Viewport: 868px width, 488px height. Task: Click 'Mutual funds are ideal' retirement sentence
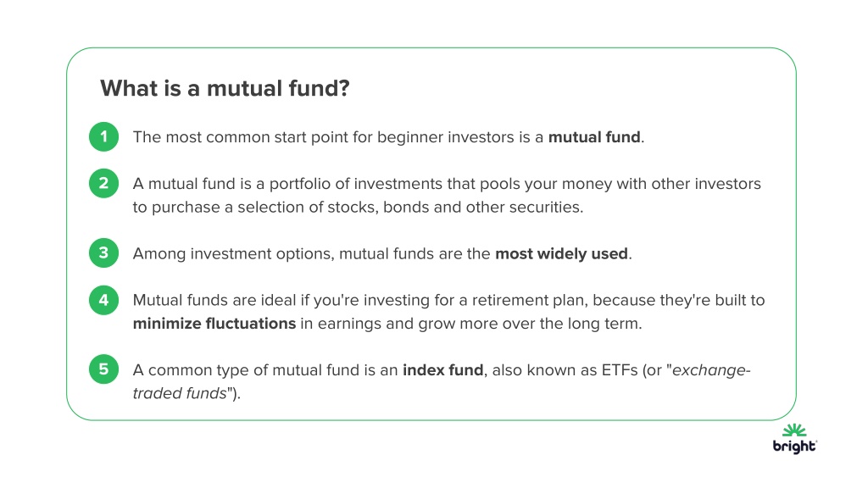449,312
